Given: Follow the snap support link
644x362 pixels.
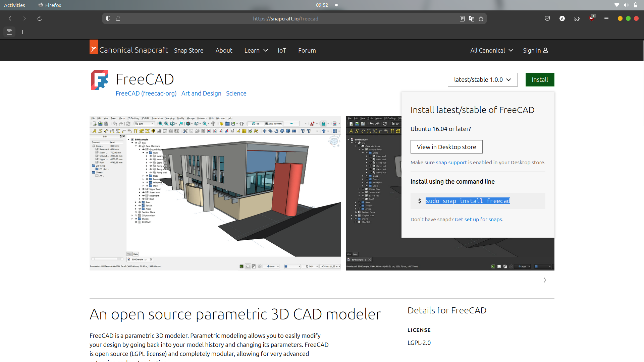Looking at the screenshot, I should click(x=451, y=163).
